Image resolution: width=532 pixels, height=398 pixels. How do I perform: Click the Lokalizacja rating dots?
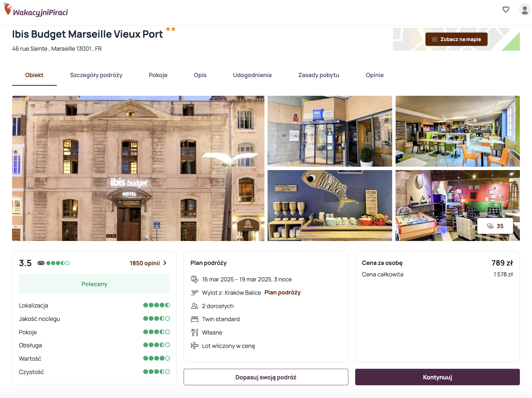click(157, 305)
